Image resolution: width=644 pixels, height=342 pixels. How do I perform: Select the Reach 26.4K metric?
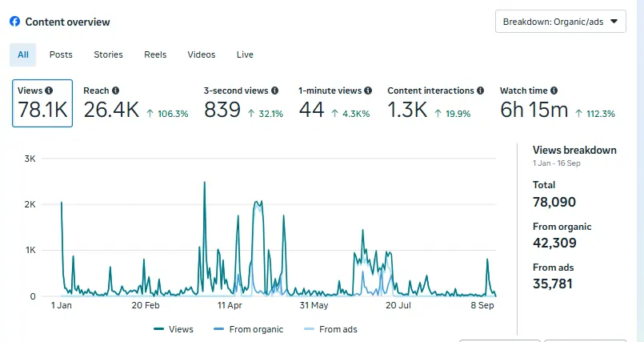(134, 103)
